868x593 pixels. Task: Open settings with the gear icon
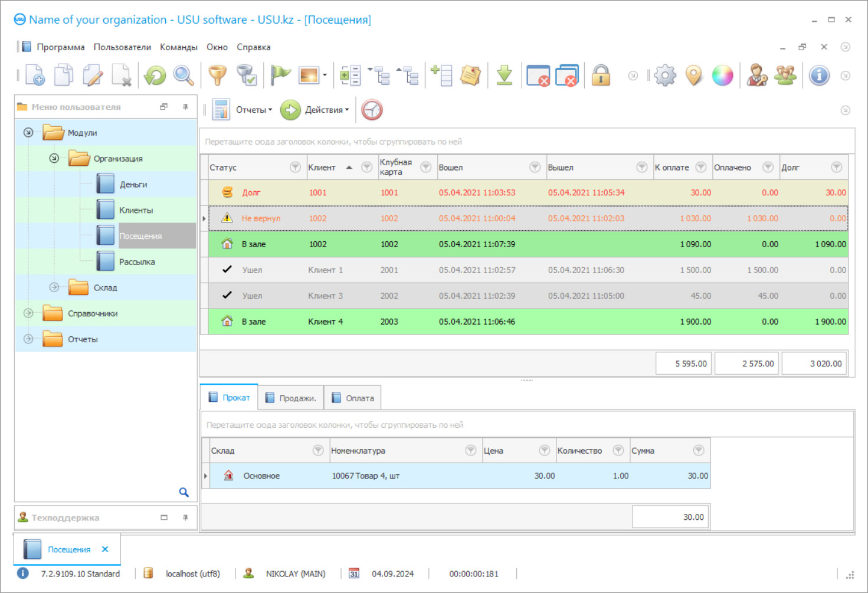(665, 76)
